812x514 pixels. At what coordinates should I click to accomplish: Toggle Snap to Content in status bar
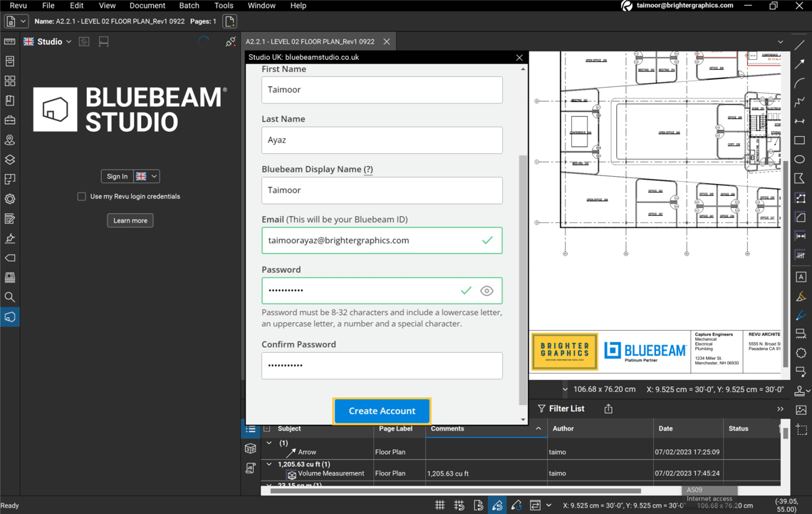point(478,505)
